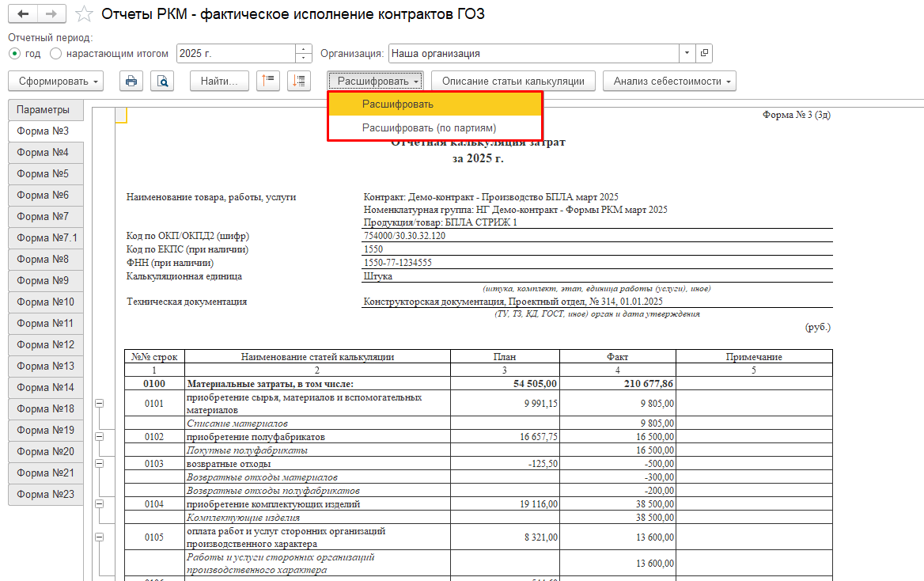924x581 pixels.
Task: Open the Сформировать button dropdown
Action: (56, 82)
